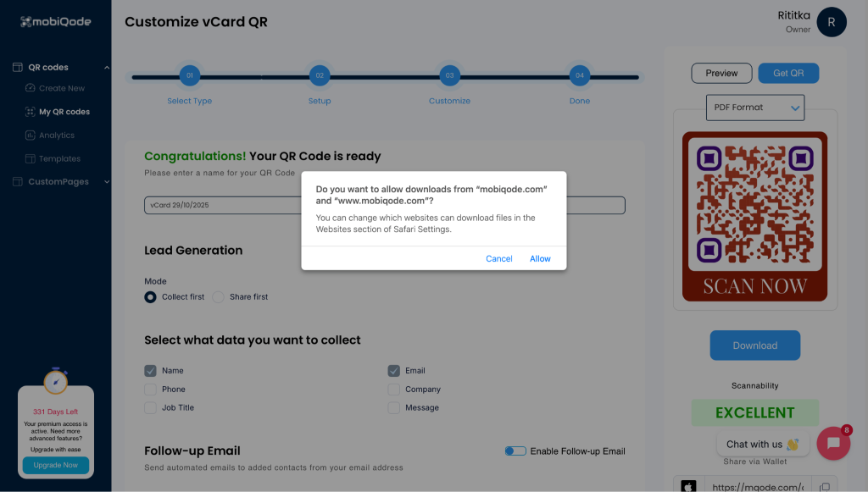Click Allow in the downloads dialog
The height and width of the screenshot is (492, 868).
point(540,258)
